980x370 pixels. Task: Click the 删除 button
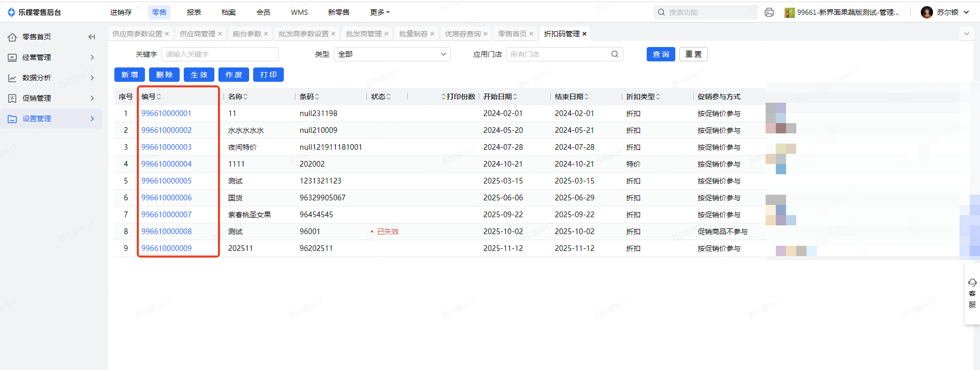[x=164, y=75]
